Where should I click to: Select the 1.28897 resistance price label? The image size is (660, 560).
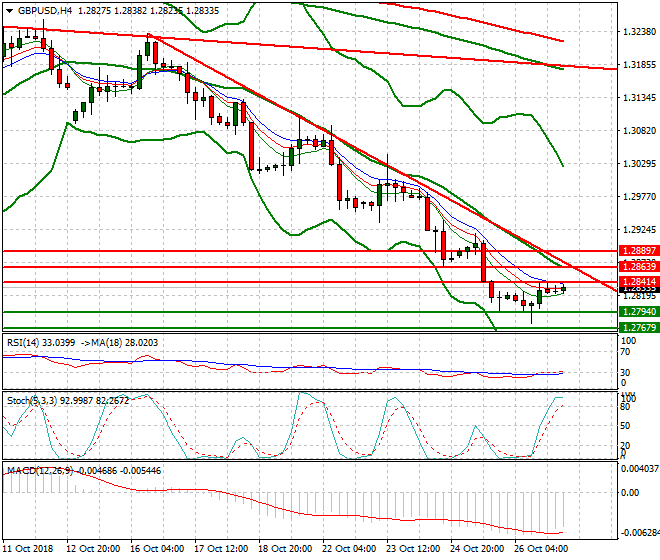click(x=639, y=251)
